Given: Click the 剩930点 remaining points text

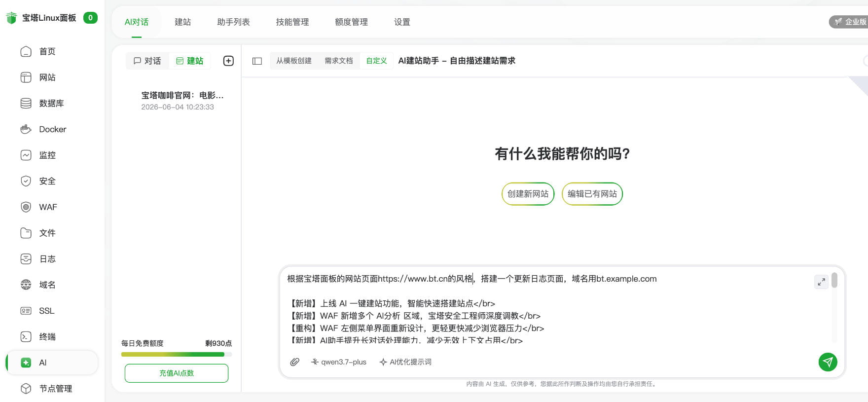Looking at the screenshot, I should (218, 343).
